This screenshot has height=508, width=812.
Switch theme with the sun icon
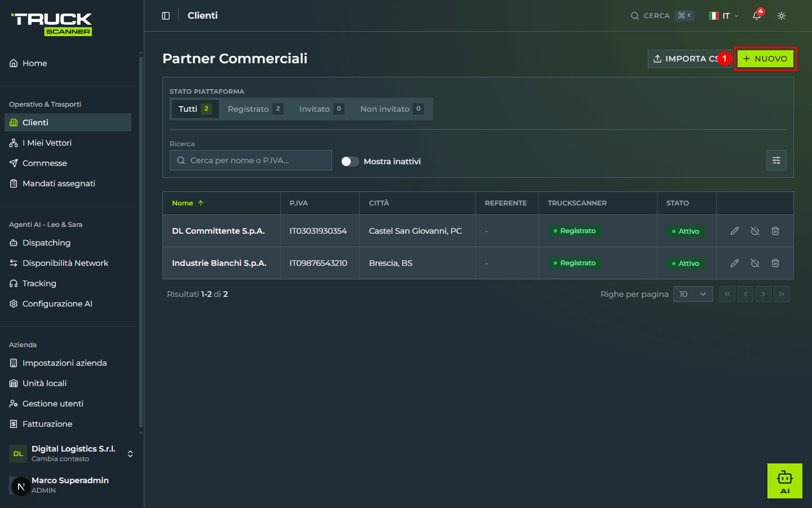782,16
